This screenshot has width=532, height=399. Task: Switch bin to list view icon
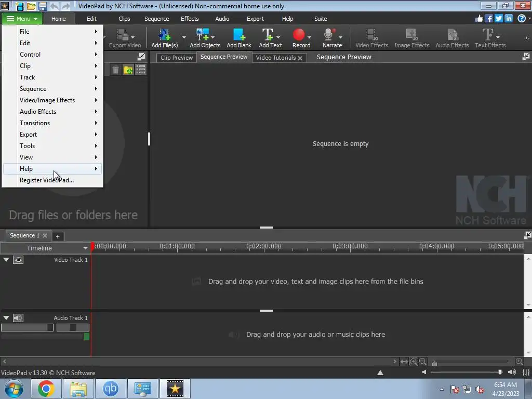point(140,70)
